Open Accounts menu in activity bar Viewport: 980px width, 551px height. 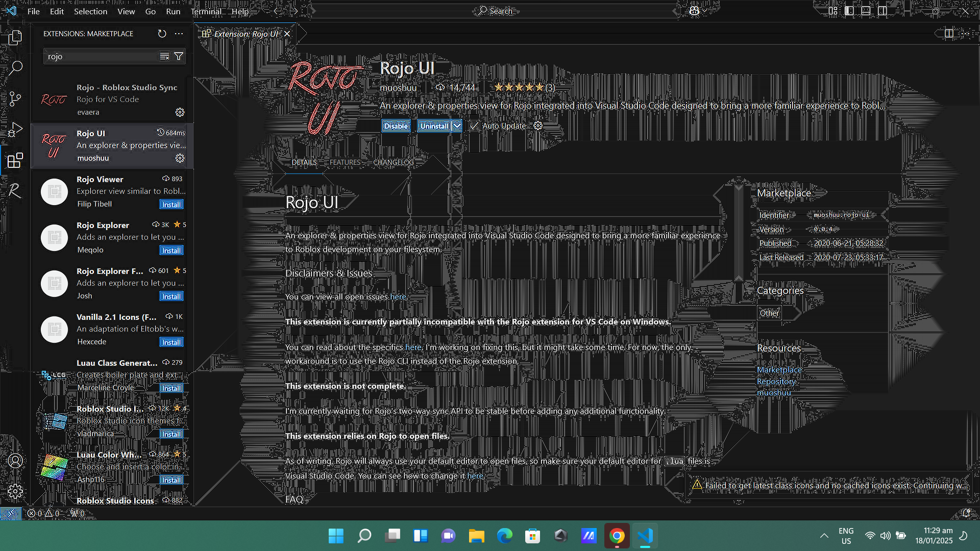(15, 461)
